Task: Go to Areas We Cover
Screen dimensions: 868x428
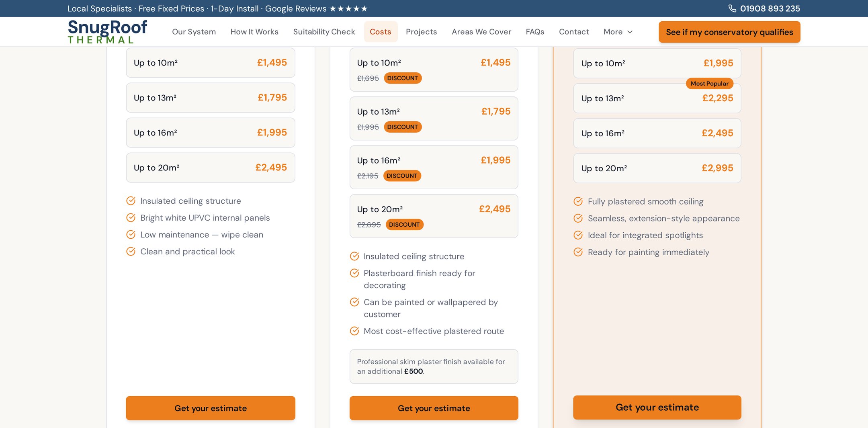Action: [481, 32]
